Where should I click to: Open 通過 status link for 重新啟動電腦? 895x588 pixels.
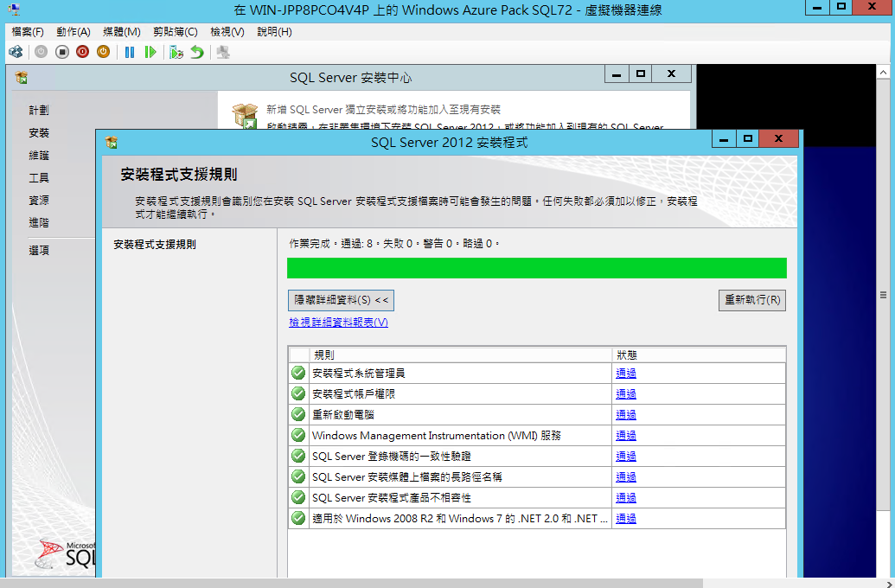tap(626, 414)
